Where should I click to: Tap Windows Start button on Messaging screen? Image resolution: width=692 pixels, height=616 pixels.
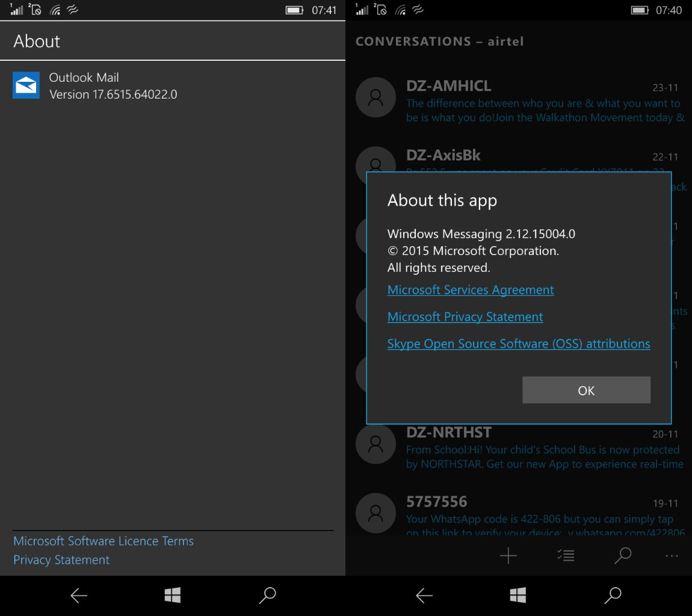click(518, 596)
